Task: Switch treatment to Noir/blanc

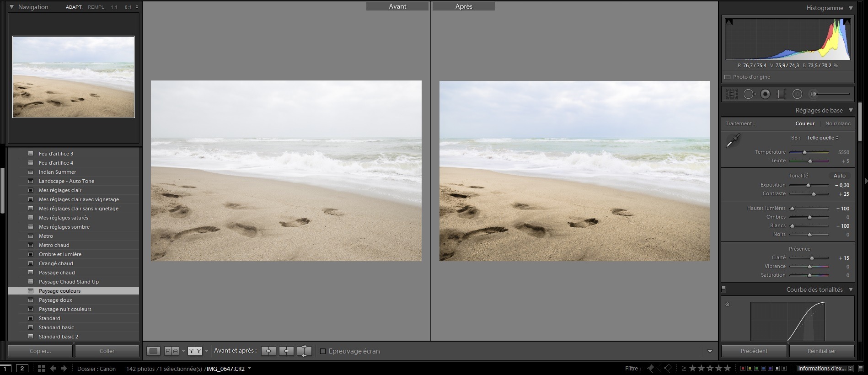Action: [x=838, y=123]
